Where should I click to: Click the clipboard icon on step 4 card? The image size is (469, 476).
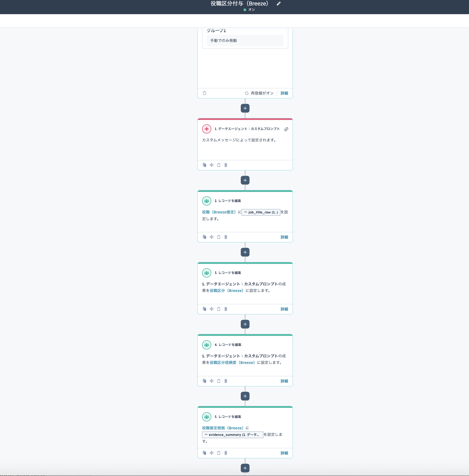coord(219,381)
